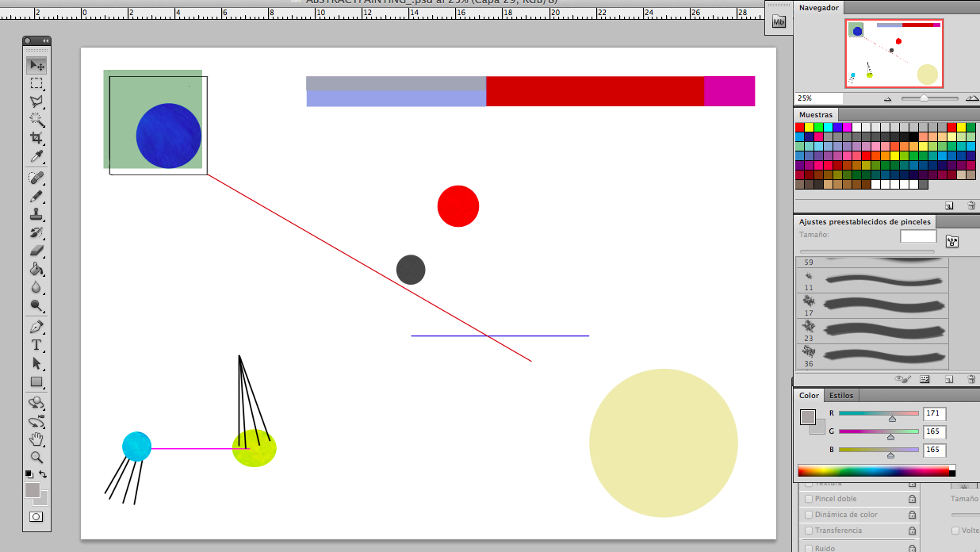Swap foreground and background colors
Viewport: 980px width, 552px height.
coord(43,474)
